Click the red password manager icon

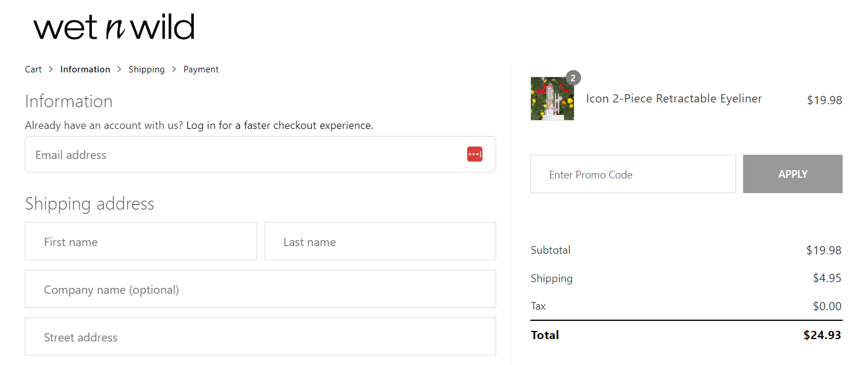[x=474, y=154]
